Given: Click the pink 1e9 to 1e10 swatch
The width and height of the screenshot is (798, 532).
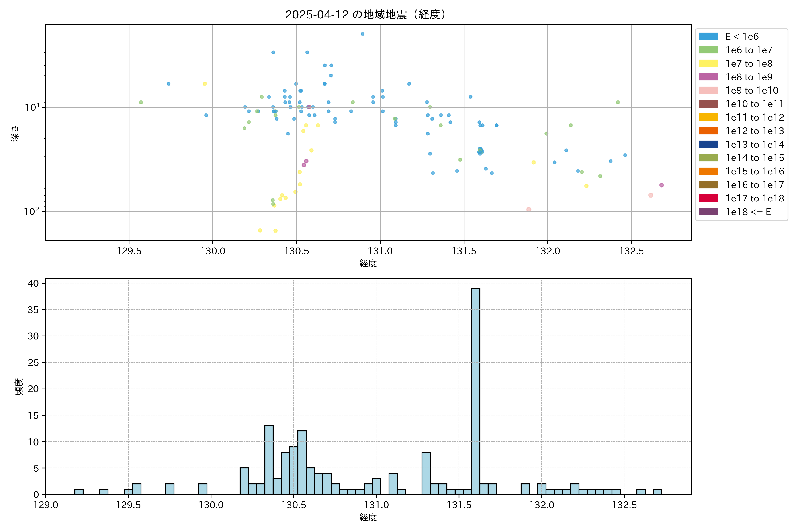Looking at the screenshot, I should tap(708, 91).
